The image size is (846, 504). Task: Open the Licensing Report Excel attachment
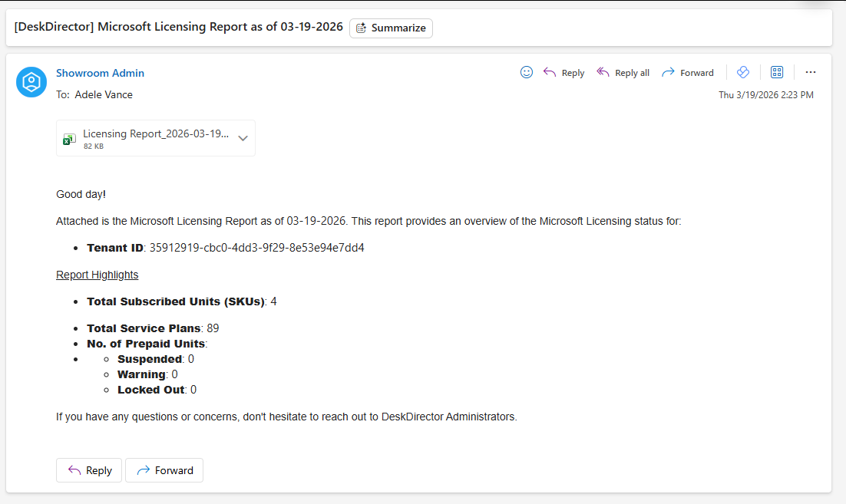click(x=155, y=134)
